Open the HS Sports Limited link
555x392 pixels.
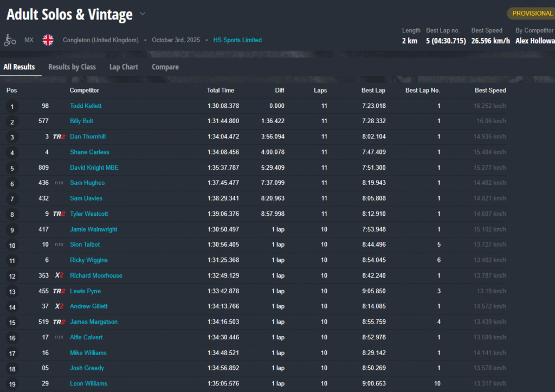(237, 40)
